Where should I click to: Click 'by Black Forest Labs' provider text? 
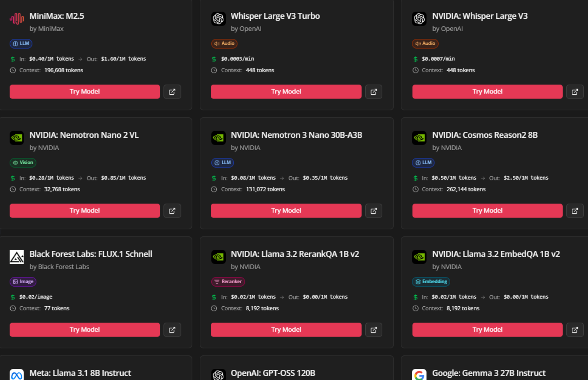click(x=59, y=267)
